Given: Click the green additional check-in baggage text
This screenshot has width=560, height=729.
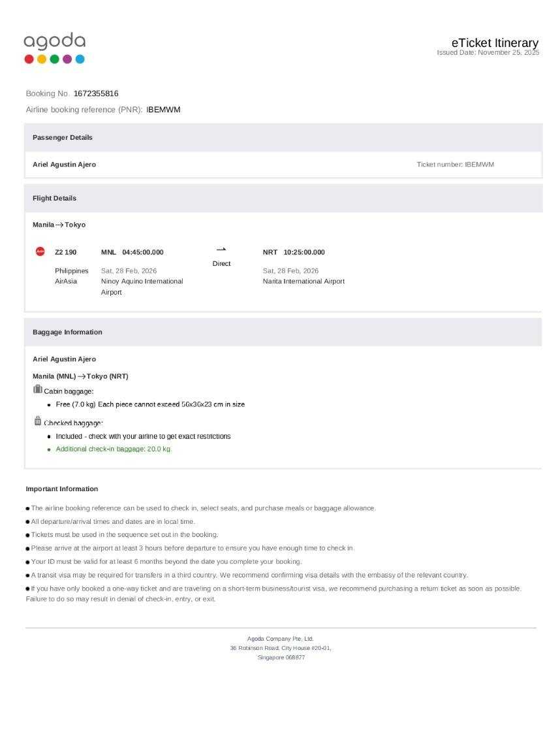Looking at the screenshot, I should (x=113, y=449).
